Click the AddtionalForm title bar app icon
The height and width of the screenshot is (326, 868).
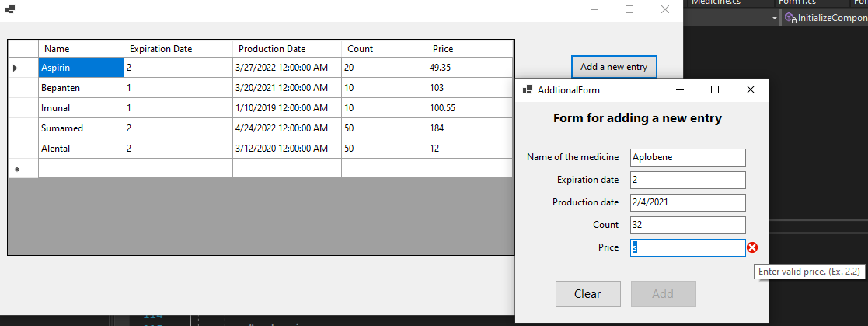click(527, 89)
